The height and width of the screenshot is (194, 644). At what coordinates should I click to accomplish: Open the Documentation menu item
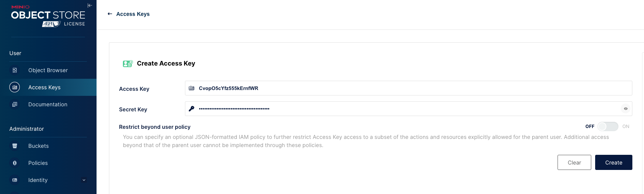pos(48,104)
